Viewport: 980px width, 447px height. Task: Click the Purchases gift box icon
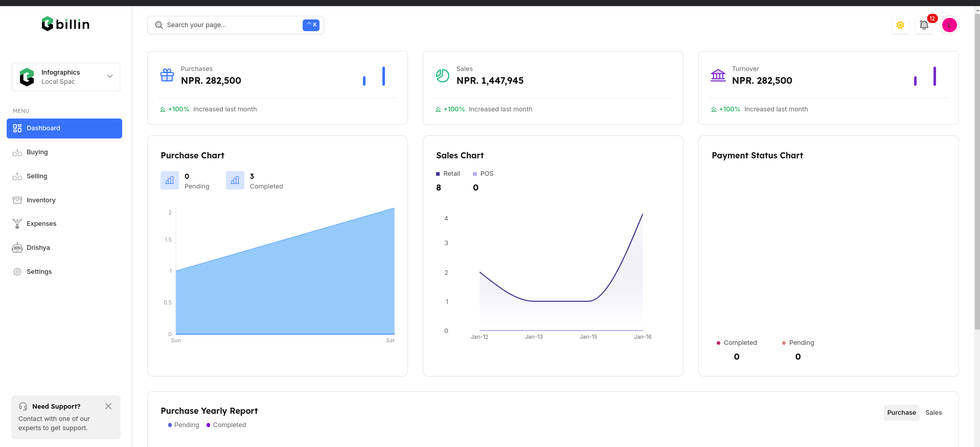pyautogui.click(x=167, y=75)
